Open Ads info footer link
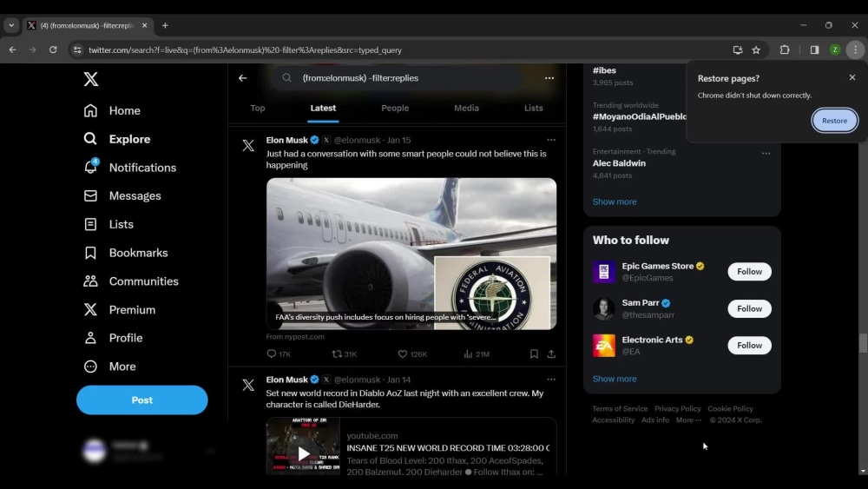 [x=654, y=420]
